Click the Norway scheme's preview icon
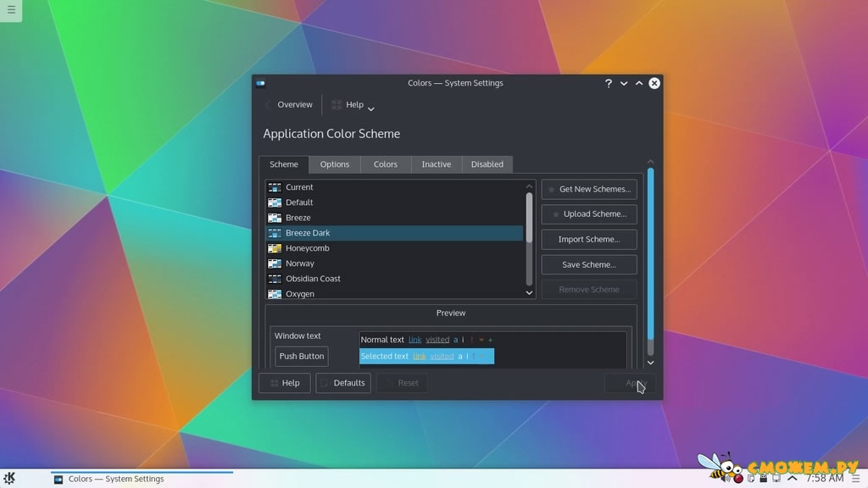Image resolution: width=868 pixels, height=488 pixels. point(275,263)
